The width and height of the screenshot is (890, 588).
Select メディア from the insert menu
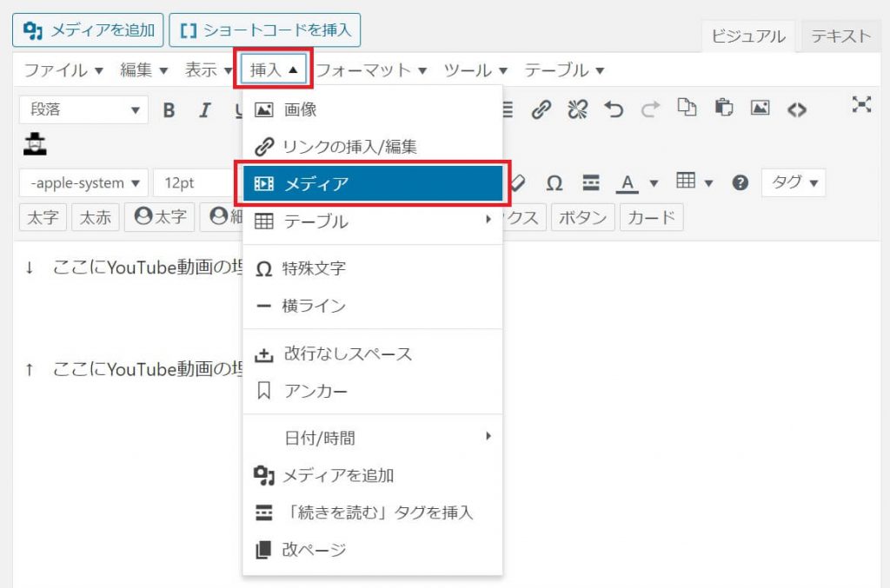373,183
